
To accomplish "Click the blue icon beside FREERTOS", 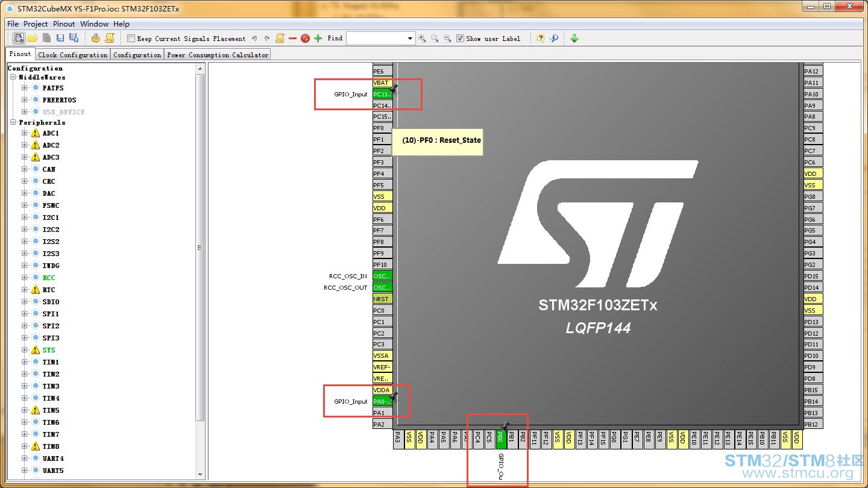I will (x=36, y=100).
